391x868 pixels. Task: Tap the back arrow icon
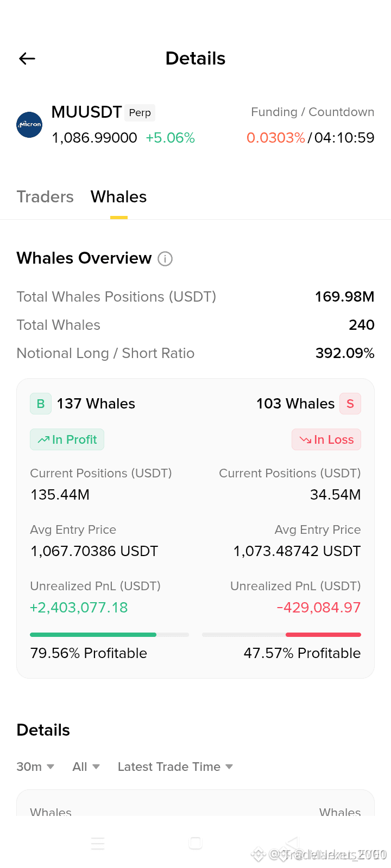coord(27,59)
